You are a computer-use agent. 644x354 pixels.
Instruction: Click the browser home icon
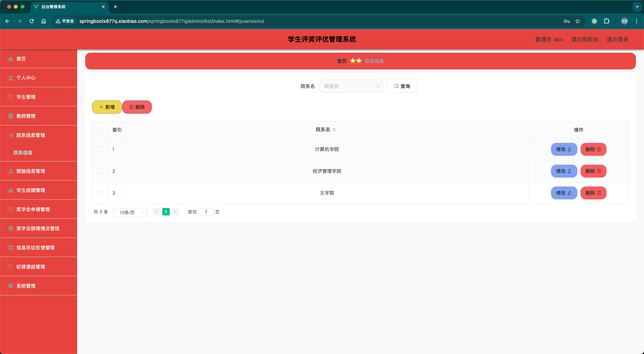44,21
